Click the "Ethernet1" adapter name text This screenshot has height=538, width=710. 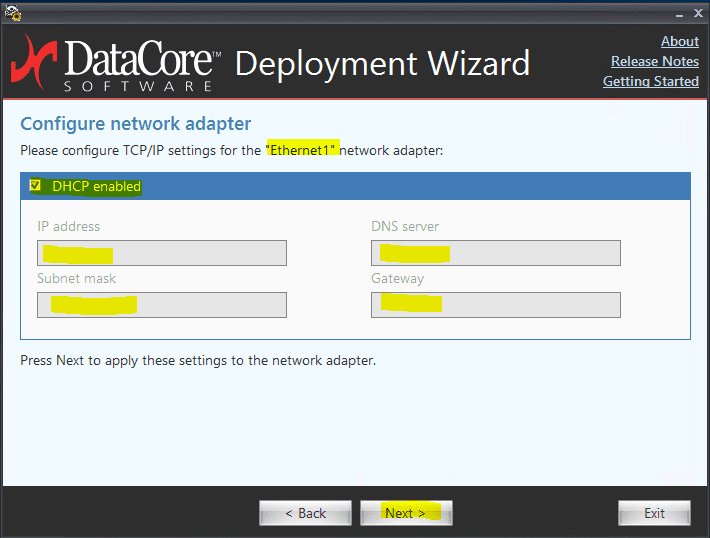[x=302, y=149]
